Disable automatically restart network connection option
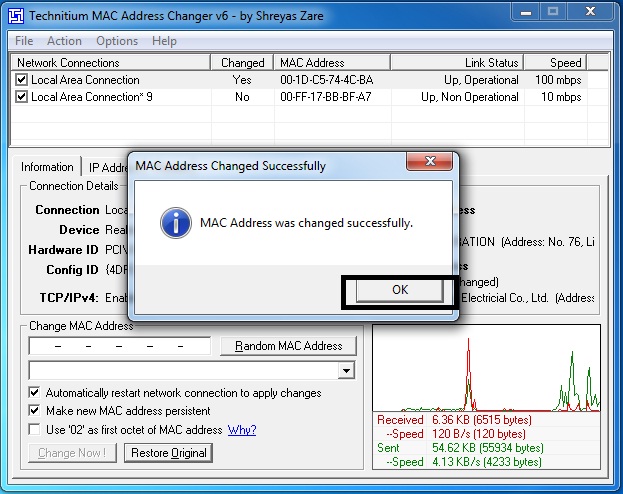 click(36, 393)
